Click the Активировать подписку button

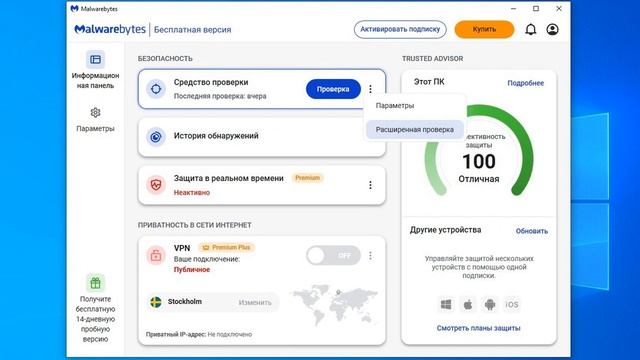pos(400,29)
